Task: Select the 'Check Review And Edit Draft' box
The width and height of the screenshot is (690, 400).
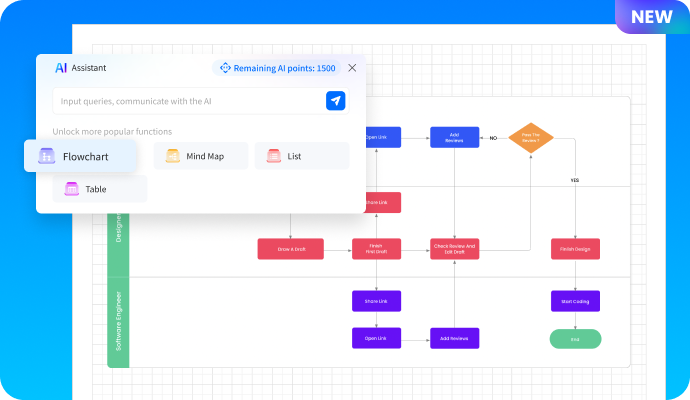Action: pos(454,249)
